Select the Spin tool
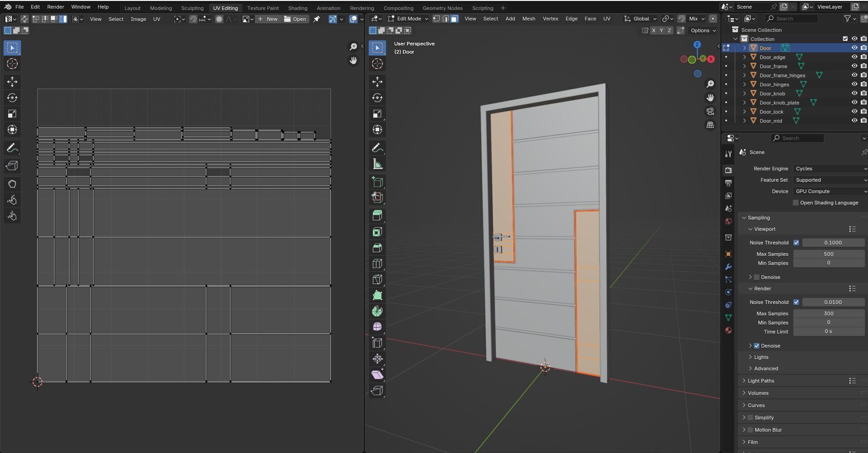The image size is (868, 453). 377,311
